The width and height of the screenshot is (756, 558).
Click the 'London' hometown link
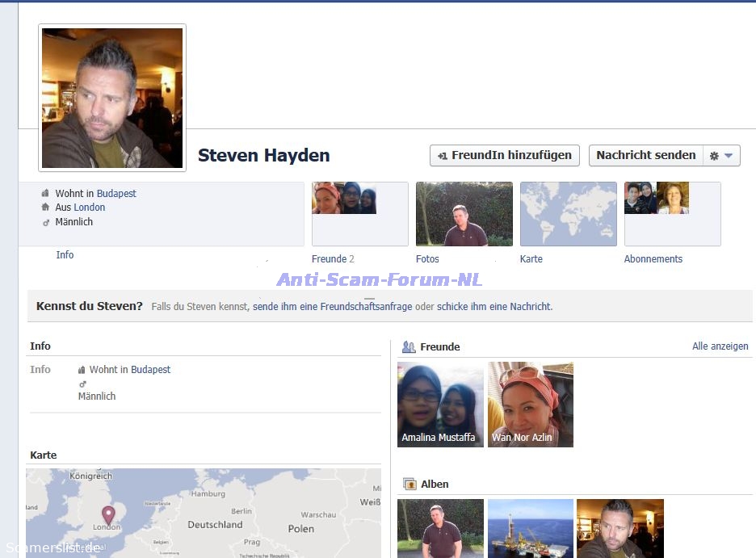tap(90, 208)
